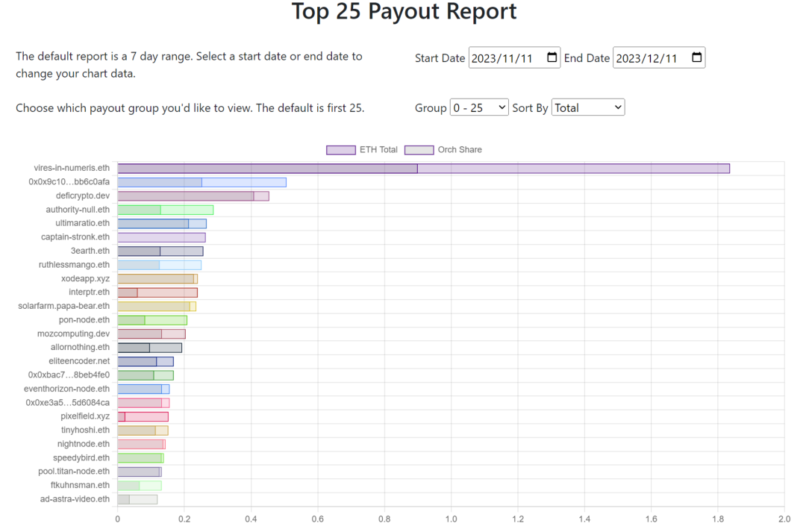
Task: Click the captain-stronk.eth bar
Action: pos(161,237)
